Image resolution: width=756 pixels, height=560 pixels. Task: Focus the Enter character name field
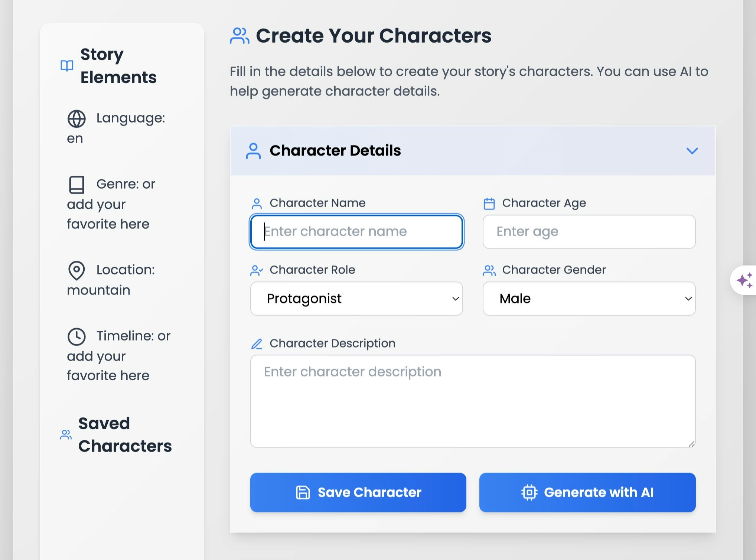pos(356,232)
